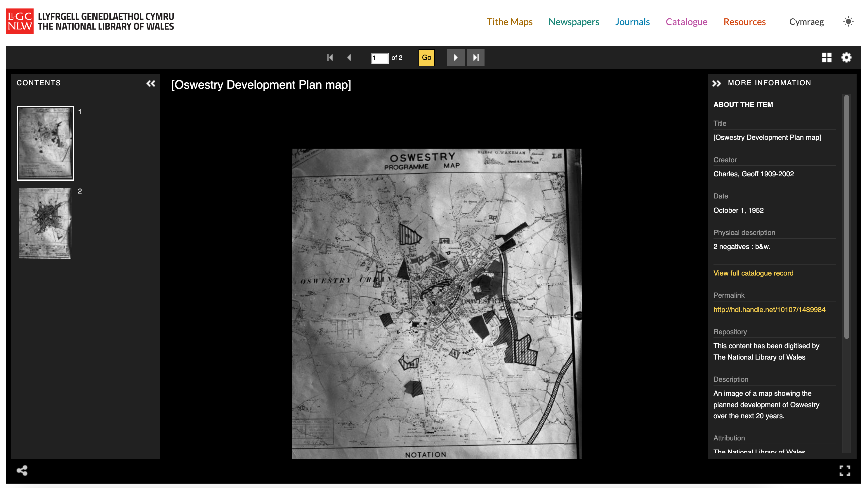The height and width of the screenshot is (488, 868).
Task: Select thumbnail 1 in Contents
Action: tap(45, 143)
